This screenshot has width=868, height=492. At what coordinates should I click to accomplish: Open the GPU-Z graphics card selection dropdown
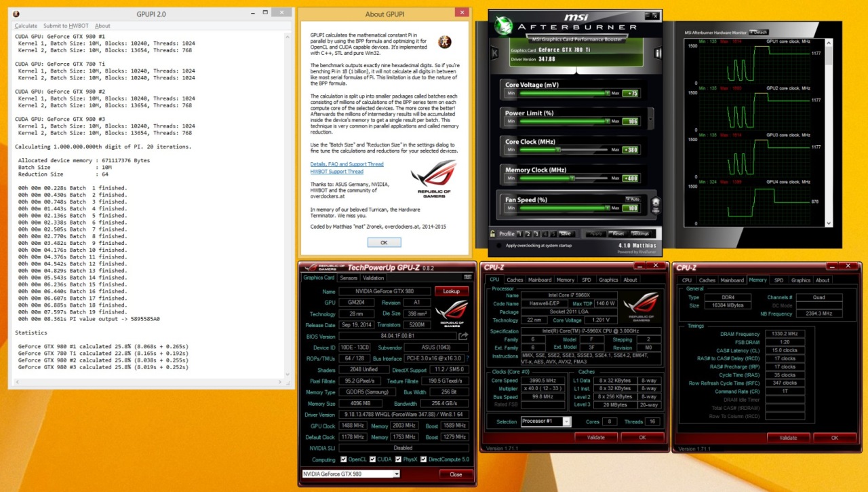(351, 474)
